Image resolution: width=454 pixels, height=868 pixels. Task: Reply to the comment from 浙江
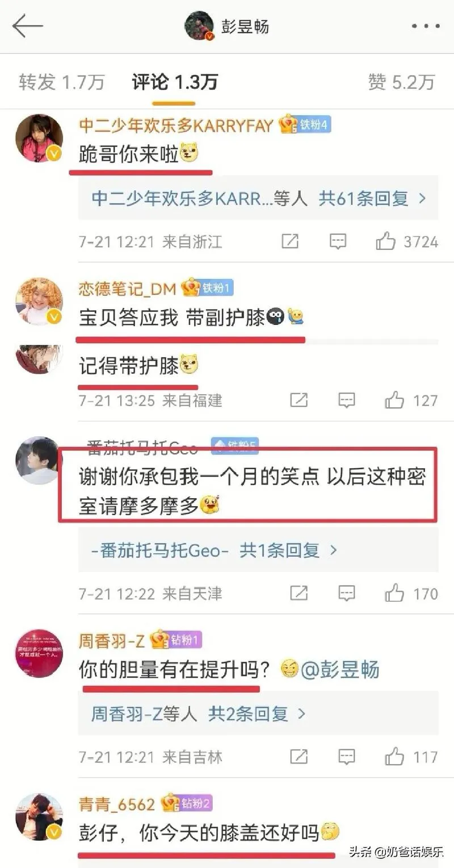coord(338,241)
